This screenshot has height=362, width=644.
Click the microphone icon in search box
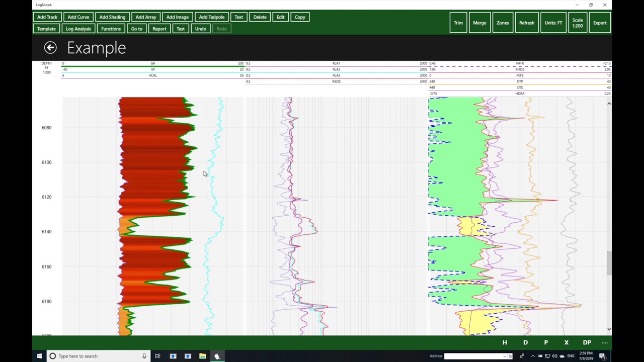144,356
